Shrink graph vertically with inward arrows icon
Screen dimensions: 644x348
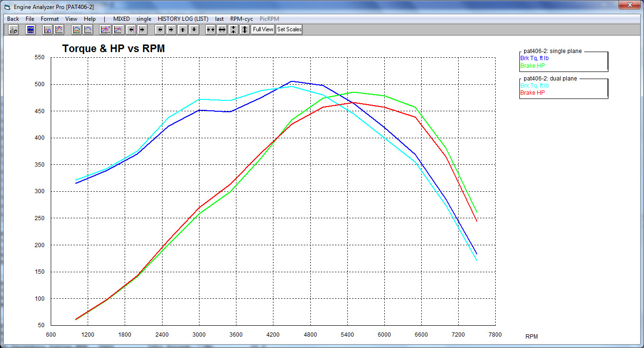[233, 29]
